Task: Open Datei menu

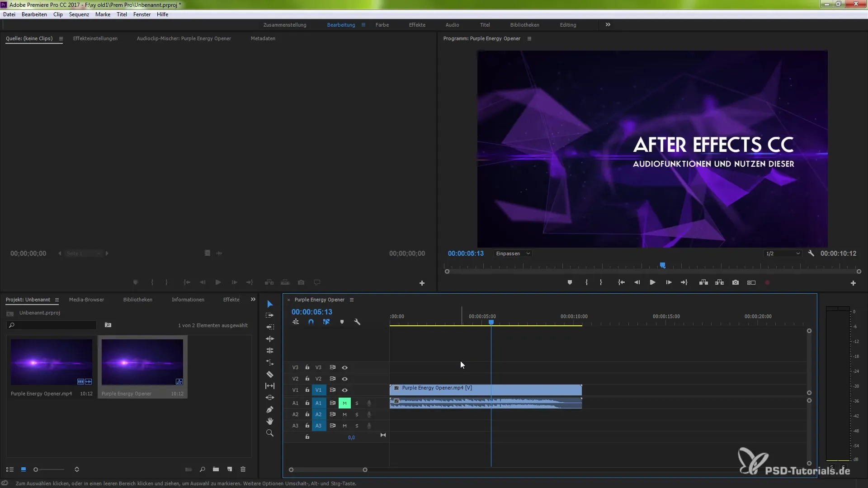Action: point(9,14)
